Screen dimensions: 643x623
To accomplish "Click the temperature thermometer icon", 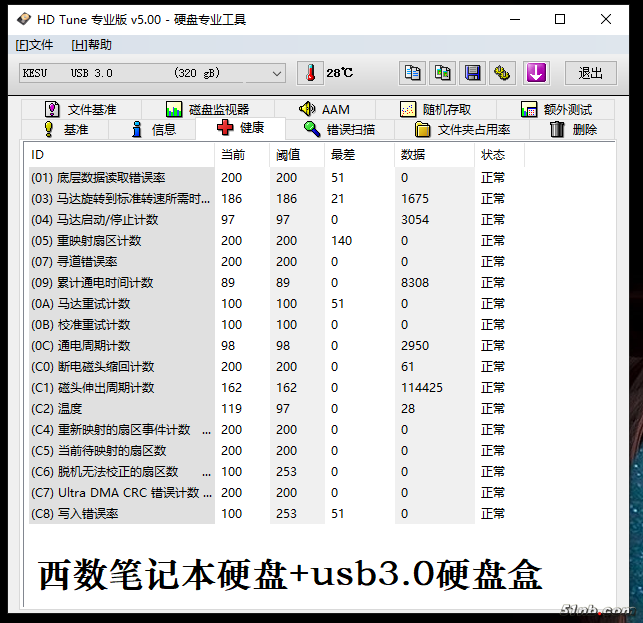I will click(x=310, y=73).
